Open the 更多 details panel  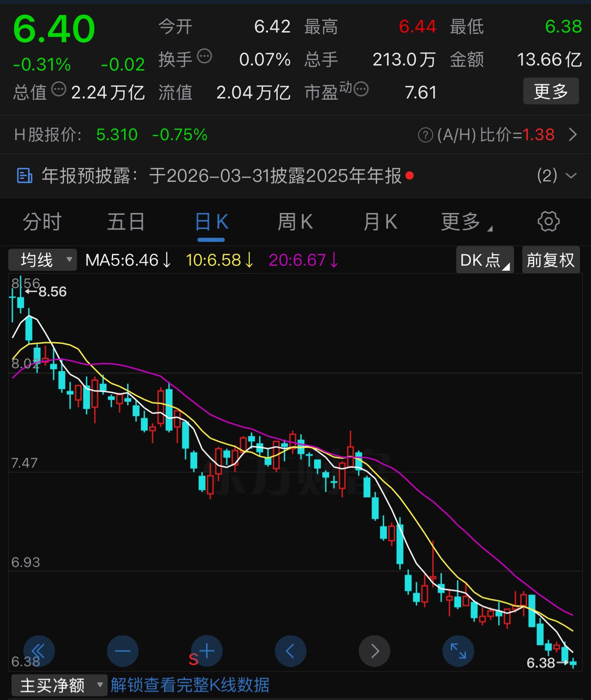click(x=551, y=91)
